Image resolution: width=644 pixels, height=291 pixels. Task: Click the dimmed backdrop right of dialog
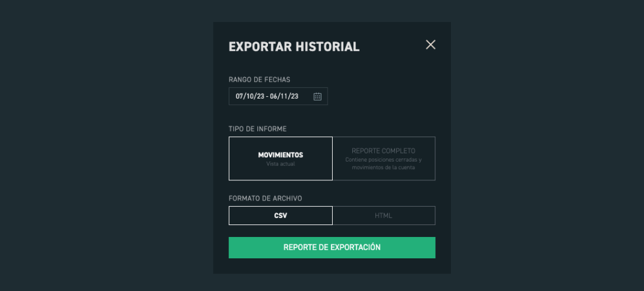click(x=547, y=145)
